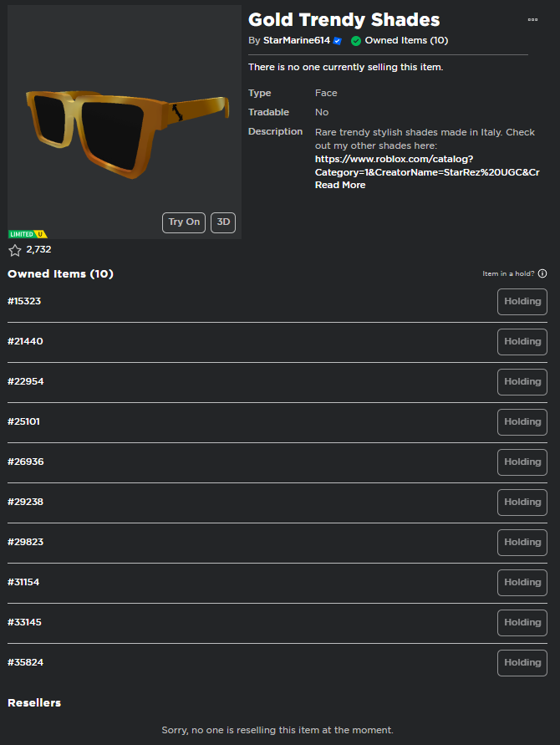Select serial number #15323

pos(24,301)
